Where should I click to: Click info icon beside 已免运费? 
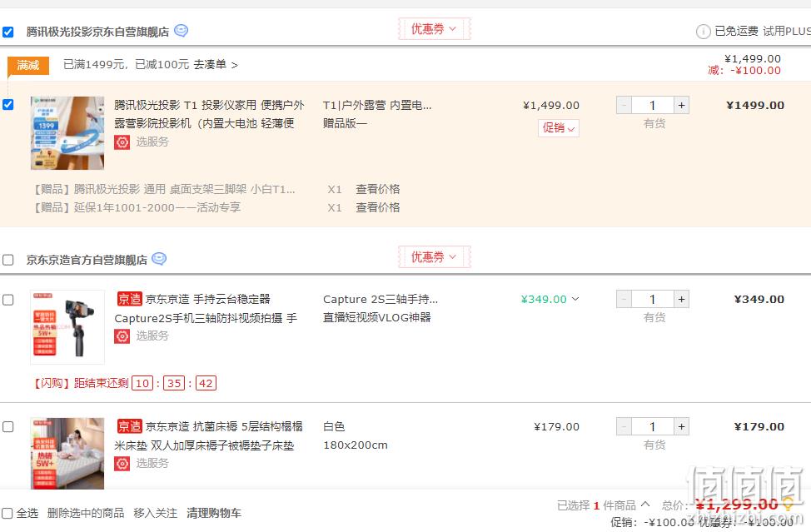coord(703,32)
